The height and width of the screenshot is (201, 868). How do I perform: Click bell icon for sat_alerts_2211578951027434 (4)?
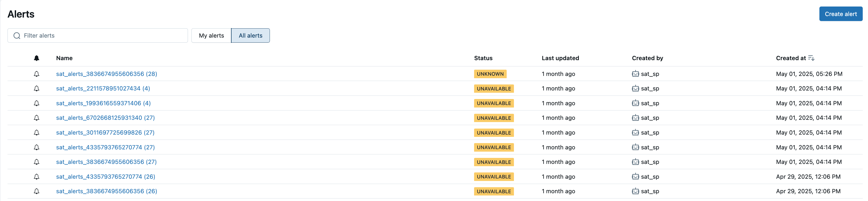pos(37,88)
